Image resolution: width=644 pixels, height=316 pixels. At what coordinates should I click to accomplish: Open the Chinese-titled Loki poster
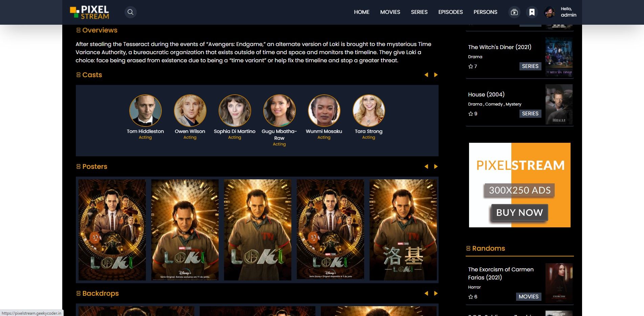(403, 230)
